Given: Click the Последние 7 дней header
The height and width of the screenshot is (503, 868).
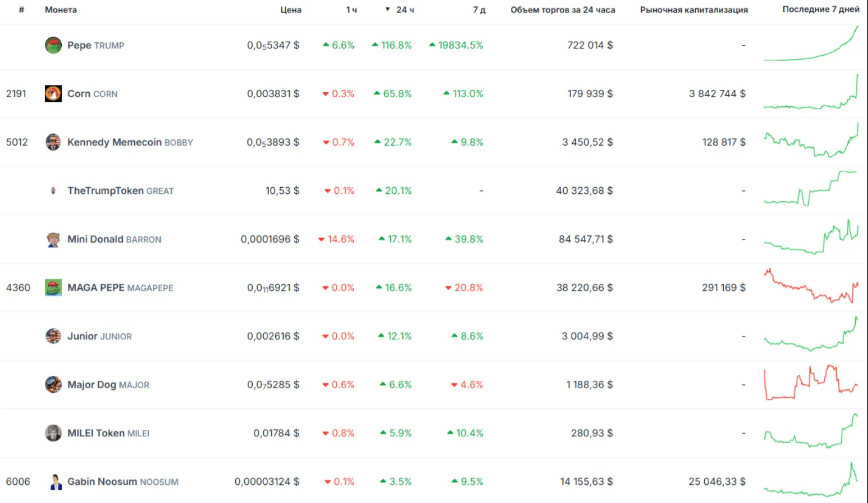Looking at the screenshot, I should (x=820, y=9).
